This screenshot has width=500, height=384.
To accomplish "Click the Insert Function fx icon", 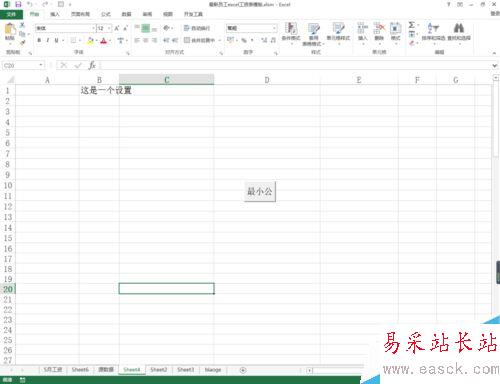I will 92,65.
